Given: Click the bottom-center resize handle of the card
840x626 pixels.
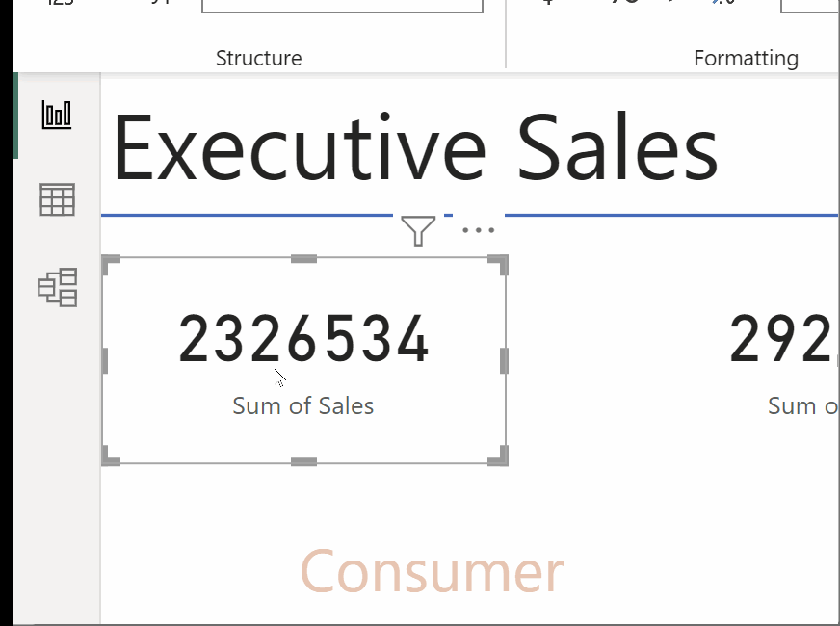Looking at the screenshot, I should 304,462.
